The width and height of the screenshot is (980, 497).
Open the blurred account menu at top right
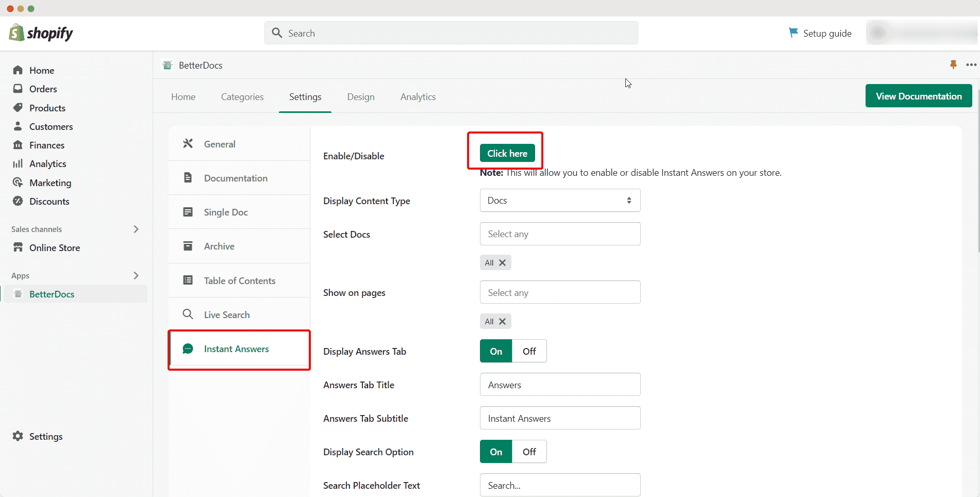tap(921, 33)
